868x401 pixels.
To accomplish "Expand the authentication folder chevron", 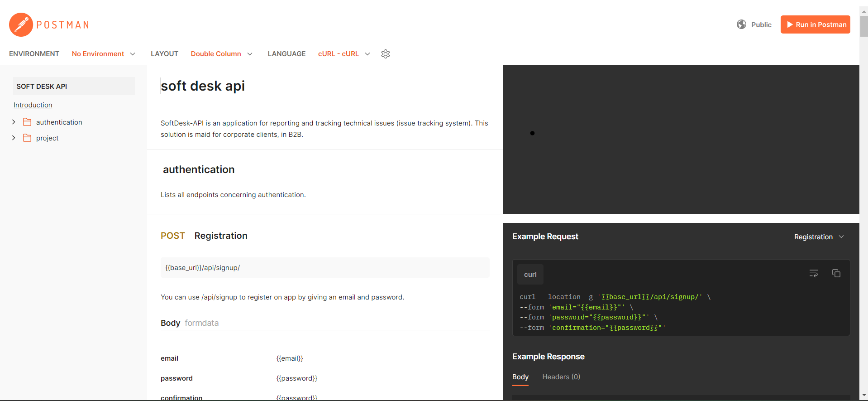I will (x=14, y=122).
